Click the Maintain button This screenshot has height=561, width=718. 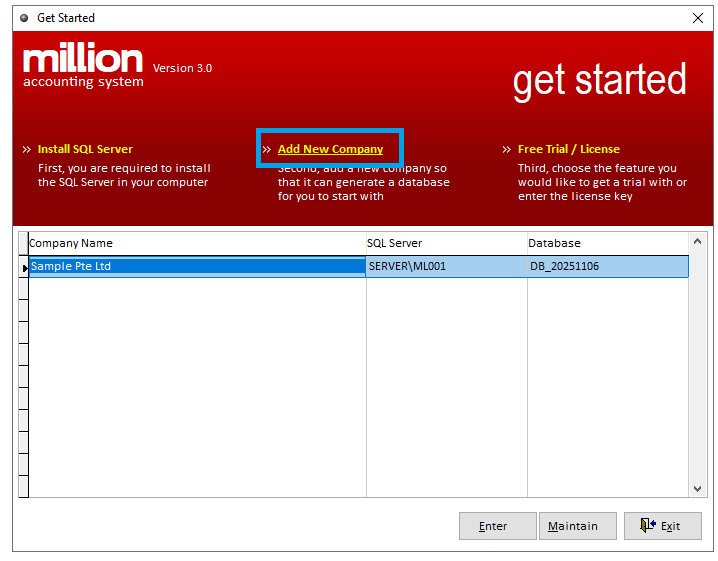click(577, 526)
